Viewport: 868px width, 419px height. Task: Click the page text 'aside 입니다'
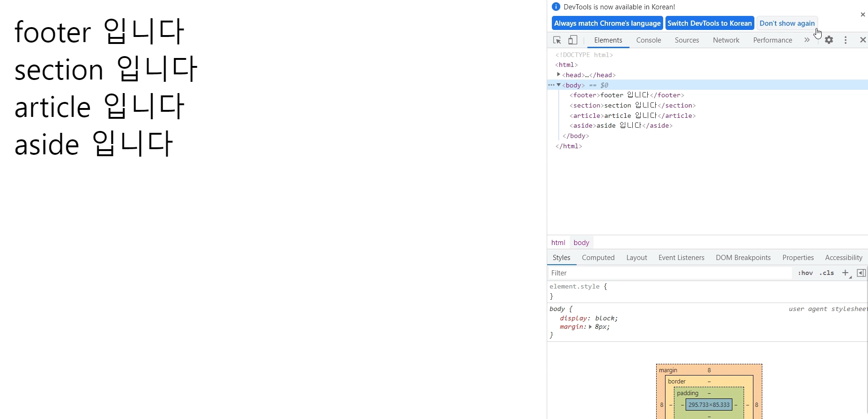94,144
